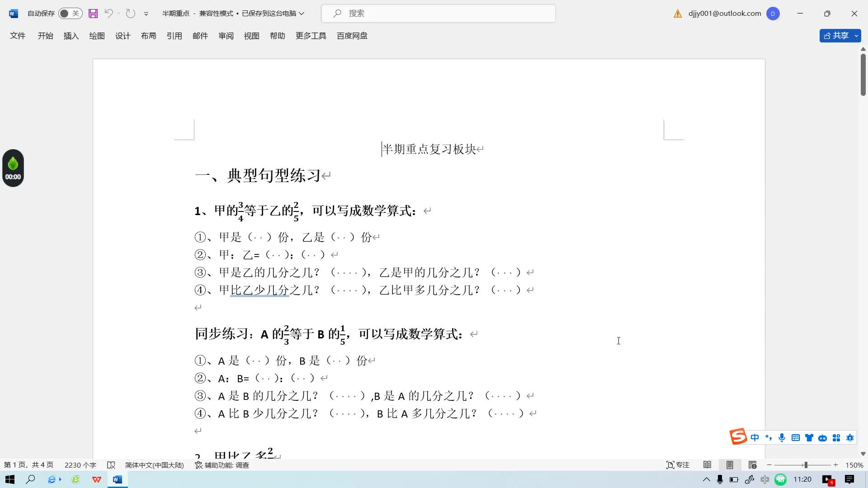
Task: Click the vertical scrollbar thumb
Action: click(863, 75)
